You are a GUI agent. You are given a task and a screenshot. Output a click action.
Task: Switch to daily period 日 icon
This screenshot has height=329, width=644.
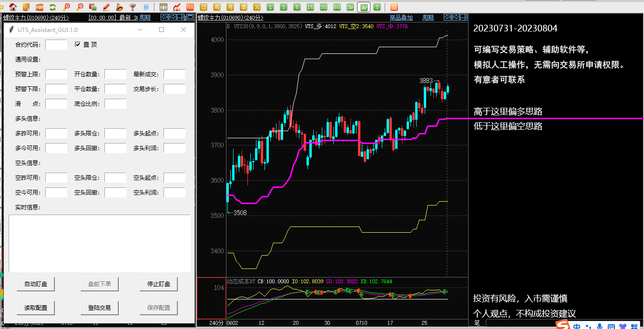pyautogui.click(x=204, y=7)
